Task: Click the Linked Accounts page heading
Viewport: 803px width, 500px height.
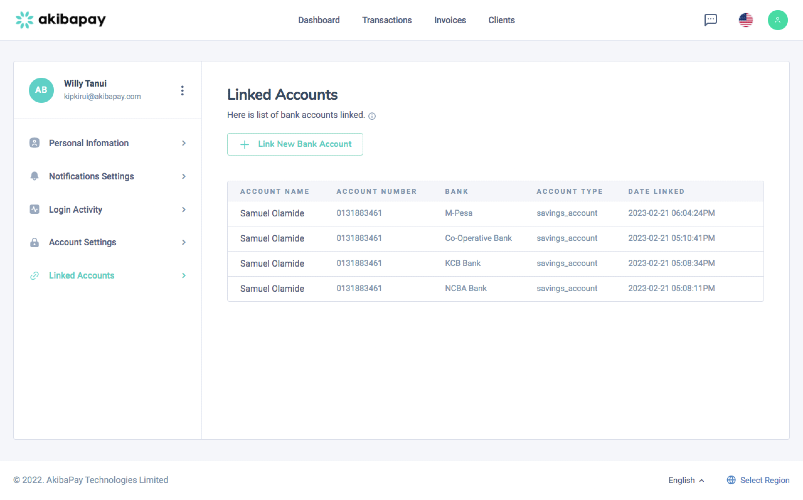Action: pyautogui.click(x=282, y=95)
